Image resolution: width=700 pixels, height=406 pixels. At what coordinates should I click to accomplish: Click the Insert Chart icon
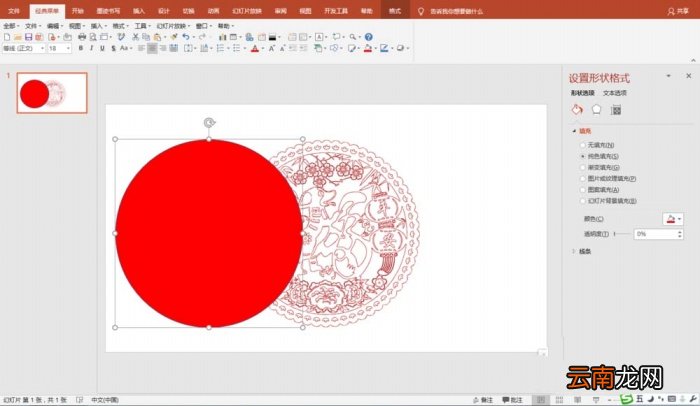222,37
